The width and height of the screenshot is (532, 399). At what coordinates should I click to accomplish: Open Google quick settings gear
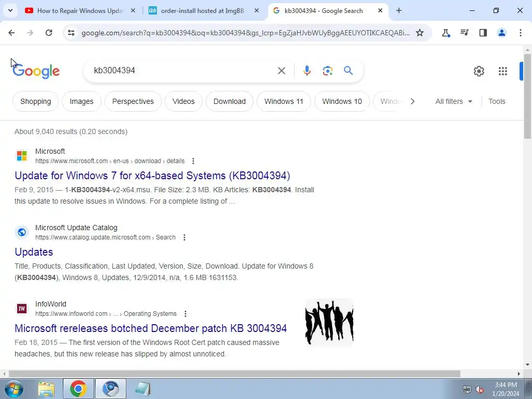[478, 71]
